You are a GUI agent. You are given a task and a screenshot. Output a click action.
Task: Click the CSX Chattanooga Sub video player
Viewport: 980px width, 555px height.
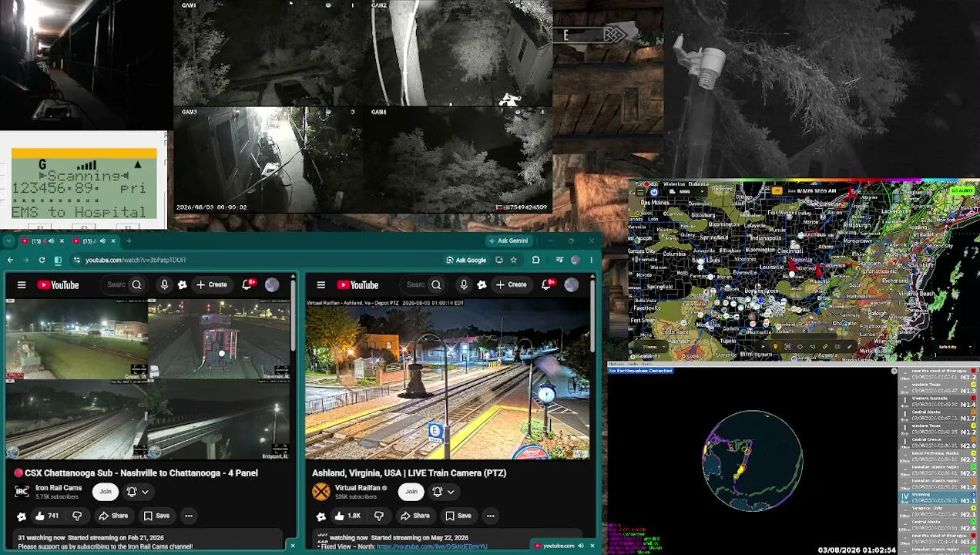tap(148, 379)
